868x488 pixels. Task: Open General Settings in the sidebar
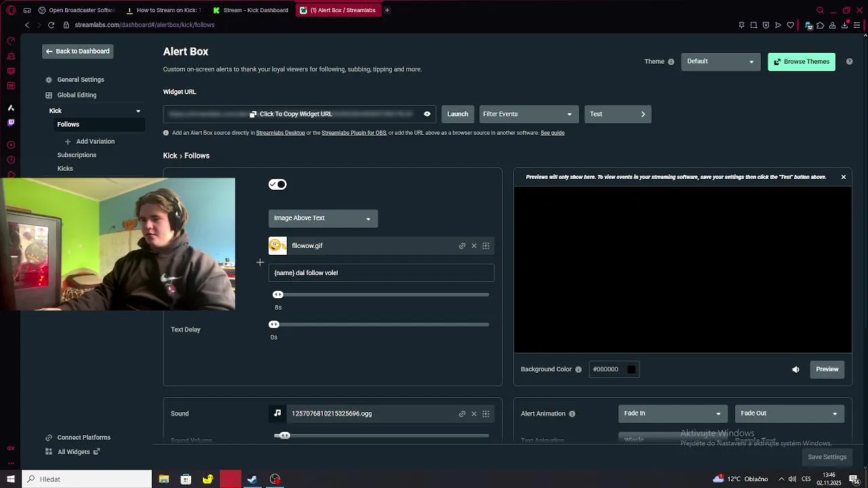point(75,80)
